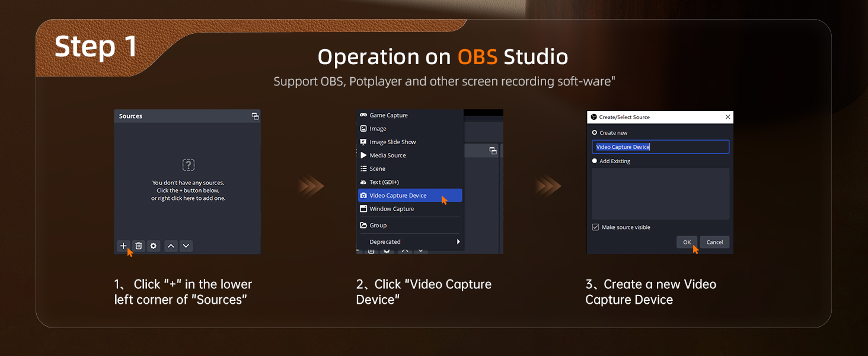Pop out the Sources panel via dock icon
This screenshot has width=868, height=356.
(x=255, y=116)
